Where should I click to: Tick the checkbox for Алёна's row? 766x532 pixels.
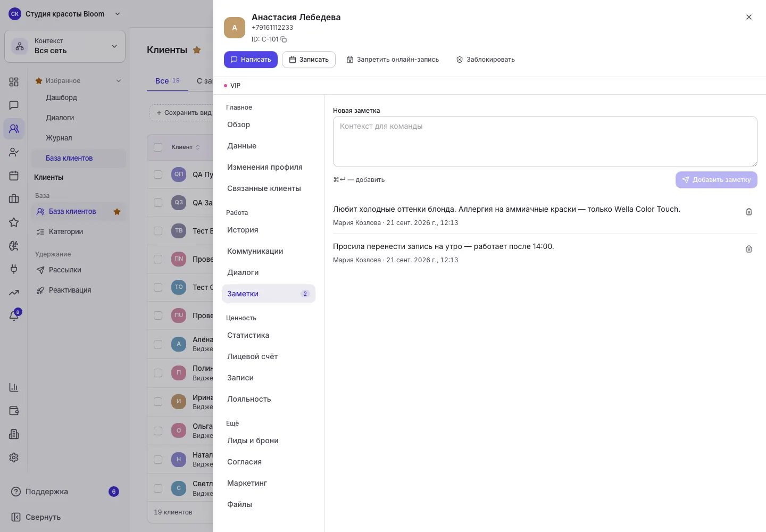[158, 344]
